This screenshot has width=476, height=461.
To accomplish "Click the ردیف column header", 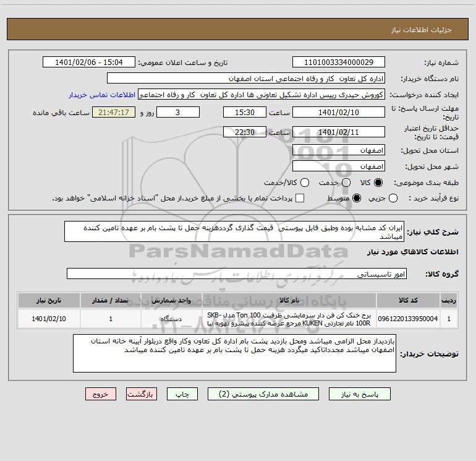I will (x=449, y=300).
